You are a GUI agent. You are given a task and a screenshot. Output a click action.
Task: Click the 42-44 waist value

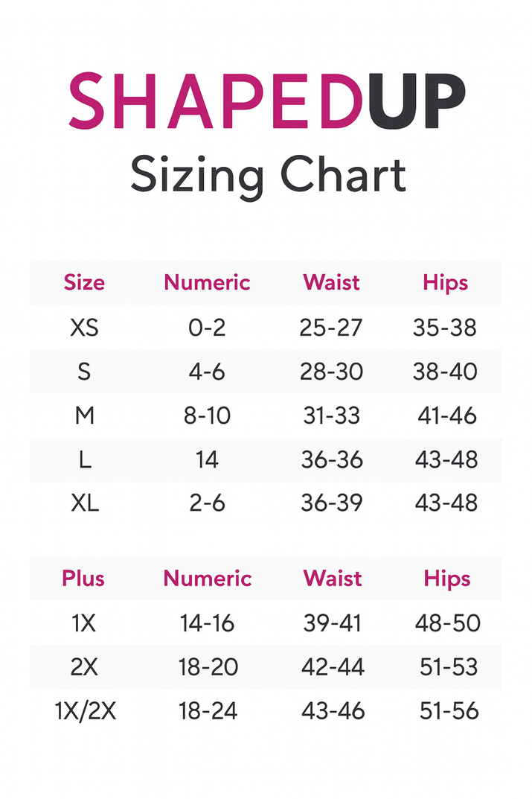333,667
